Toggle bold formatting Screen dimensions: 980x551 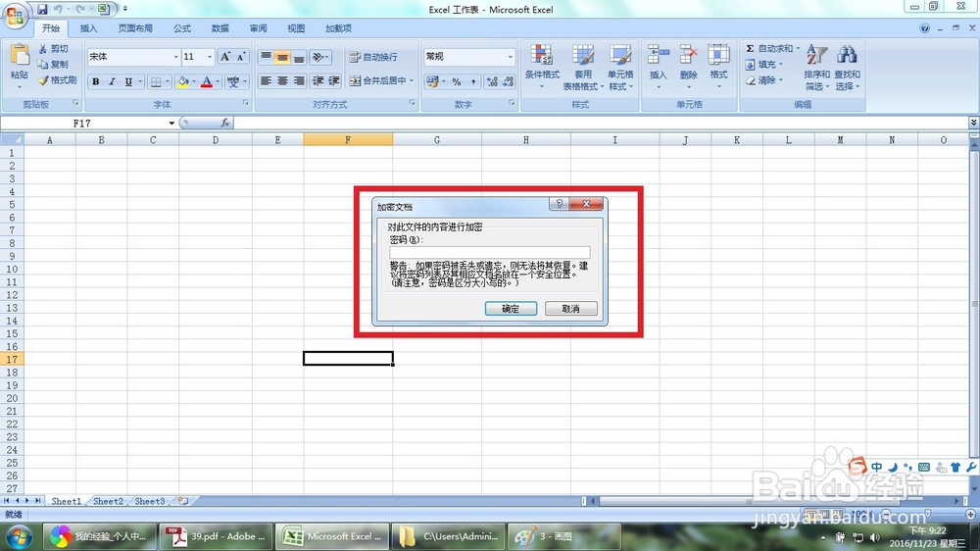(96, 81)
